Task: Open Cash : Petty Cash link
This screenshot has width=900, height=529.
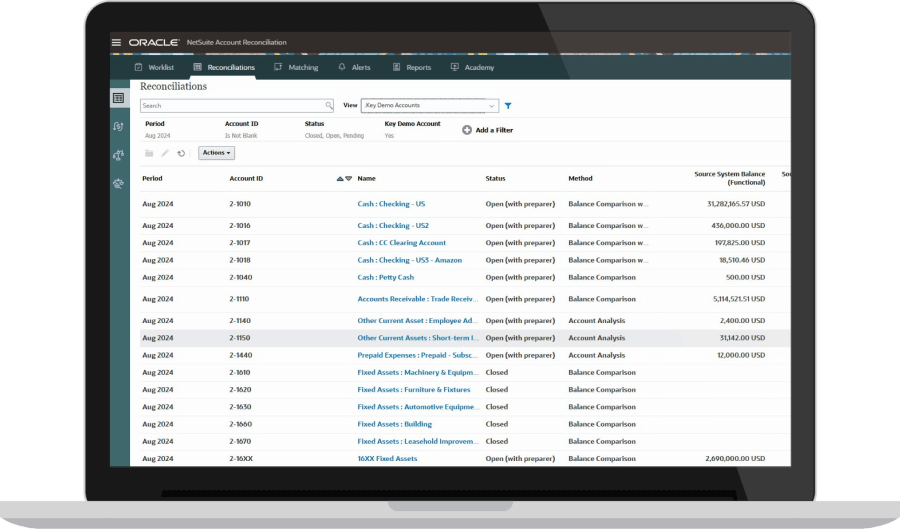Action: 385,277
